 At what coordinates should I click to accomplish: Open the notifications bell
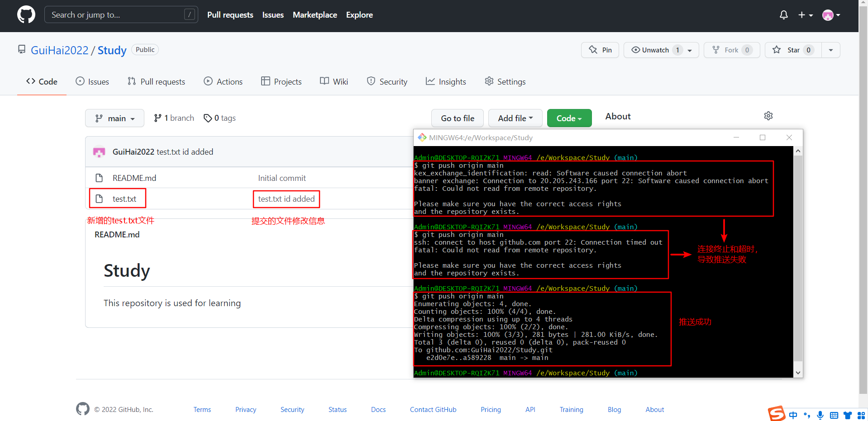point(784,15)
